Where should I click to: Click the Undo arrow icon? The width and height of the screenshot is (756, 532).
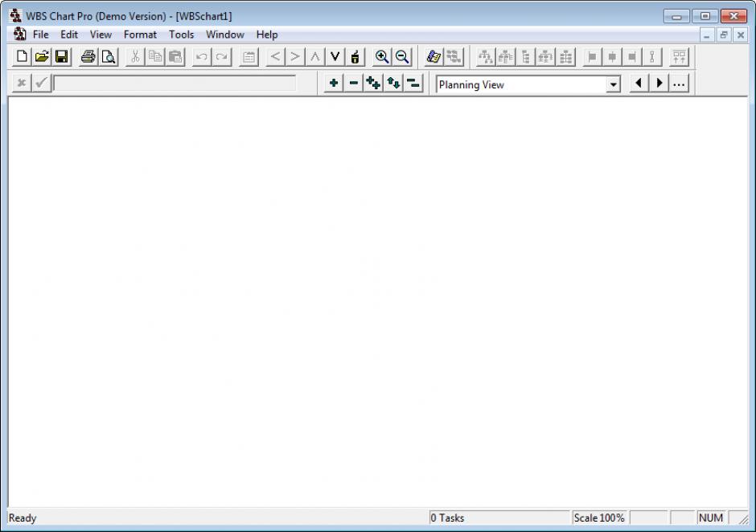pos(202,57)
